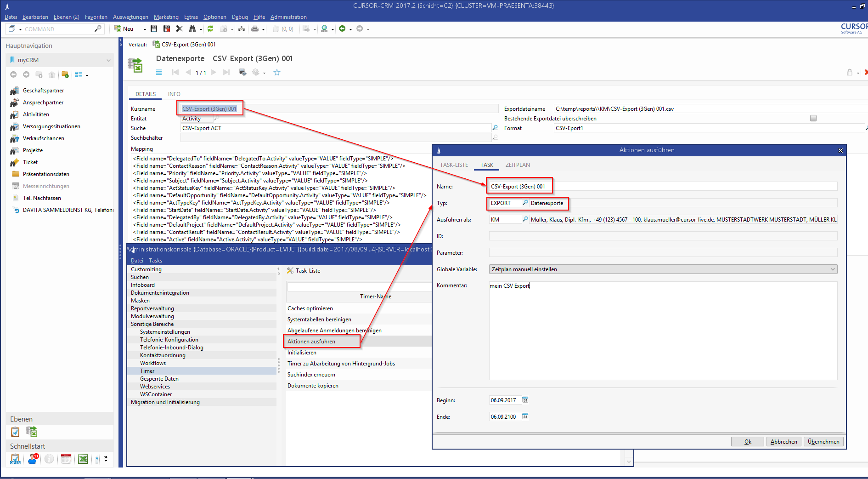Click the Übernehmen button
This screenshot has height=479, width=868.
823,441
